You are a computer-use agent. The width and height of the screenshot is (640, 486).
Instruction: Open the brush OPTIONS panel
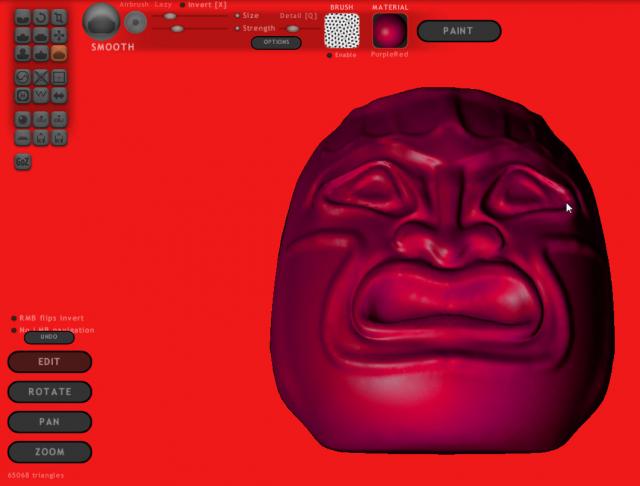[275, 43]
